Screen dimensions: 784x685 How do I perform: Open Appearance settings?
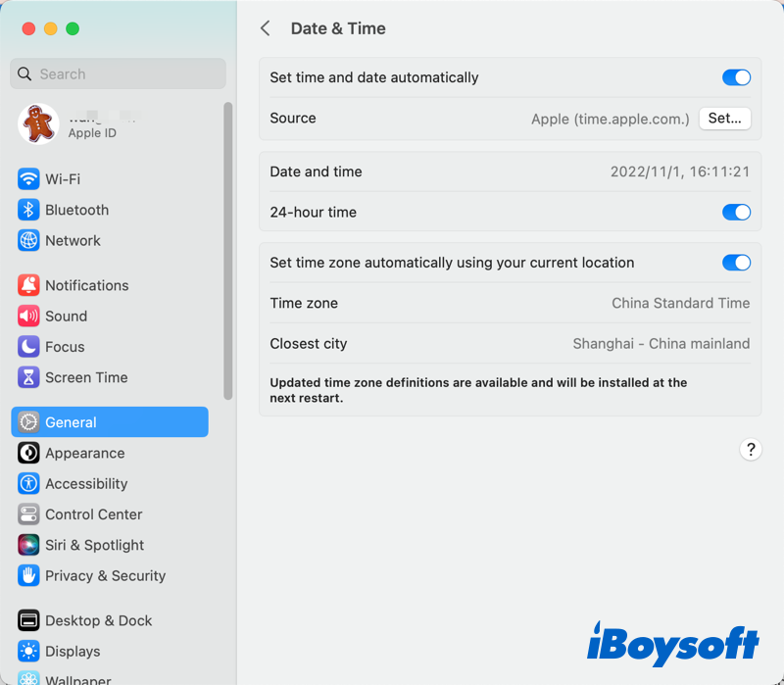pyautogui.click(x=84, y=453)
